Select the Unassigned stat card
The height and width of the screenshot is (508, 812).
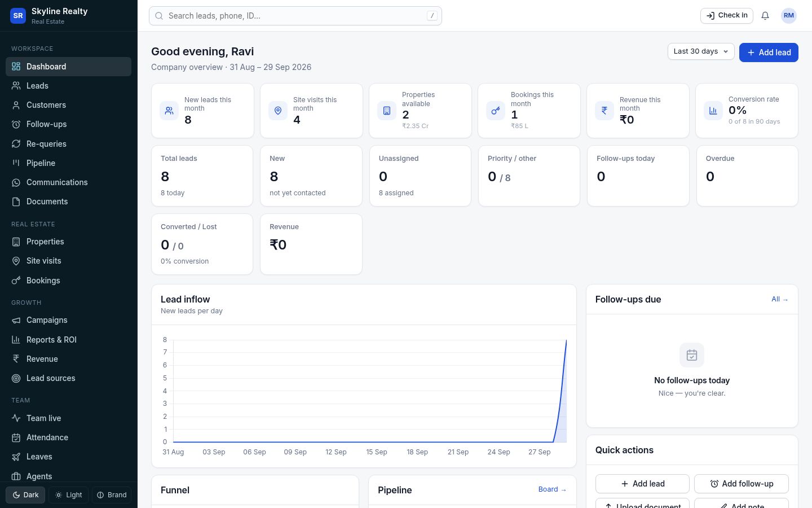[x=420, y=176]
